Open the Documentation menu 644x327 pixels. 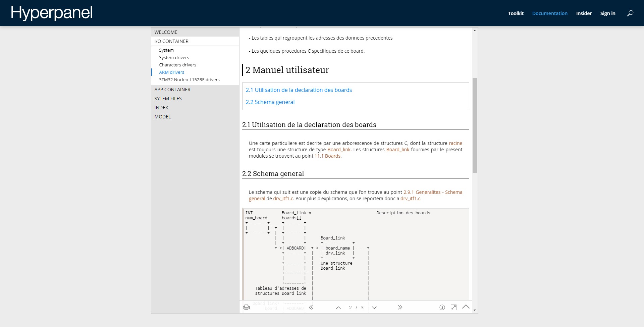pyautogui.click(x=550, y=13)
